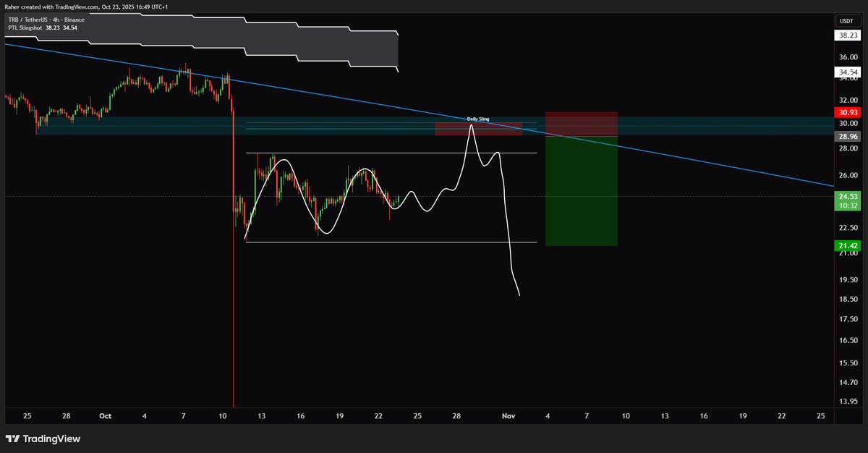Click the 14.70 price axis label
Image resolution: width=868 pixels, height=453 pixels.
coord(848,381)
